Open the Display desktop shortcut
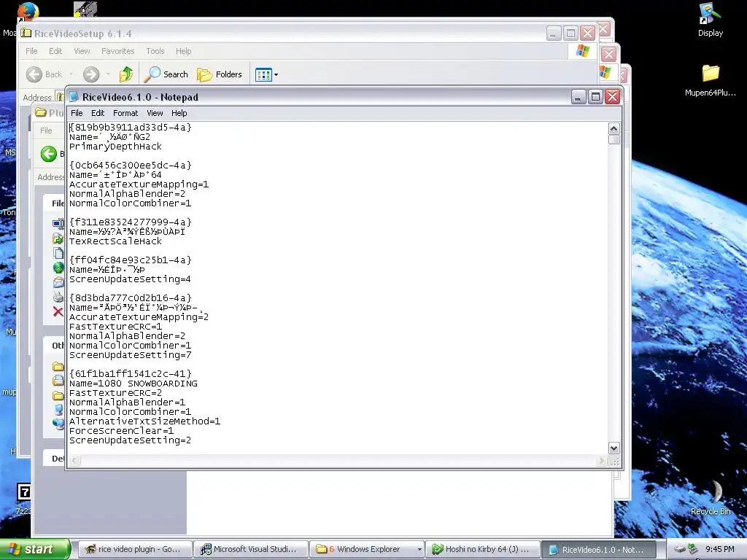Screen dimensions: 747x560 pyautogui.click(x=711, y=20)
